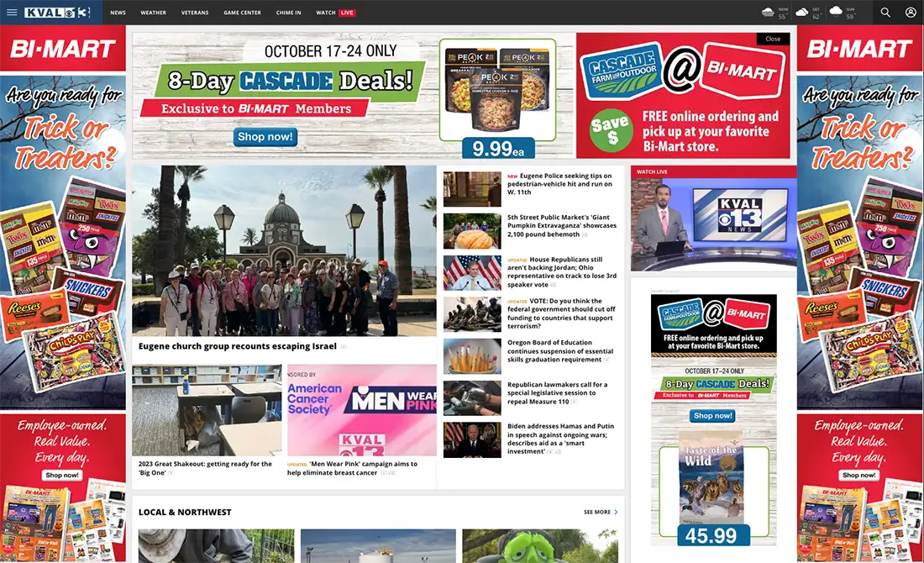Image resolution: width=924 pixels, height=563 pixels.
Task: Click See More chevron arrow
Action: pos(616,513)
